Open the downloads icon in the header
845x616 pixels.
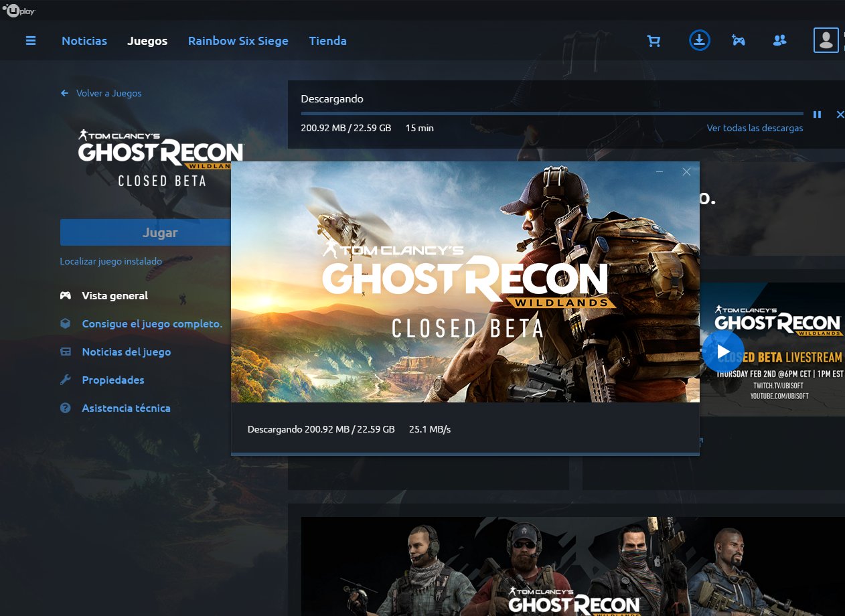point(699,41)
